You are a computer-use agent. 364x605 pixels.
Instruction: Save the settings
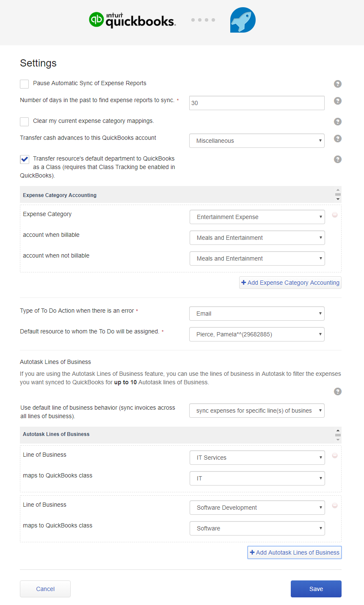316,589
